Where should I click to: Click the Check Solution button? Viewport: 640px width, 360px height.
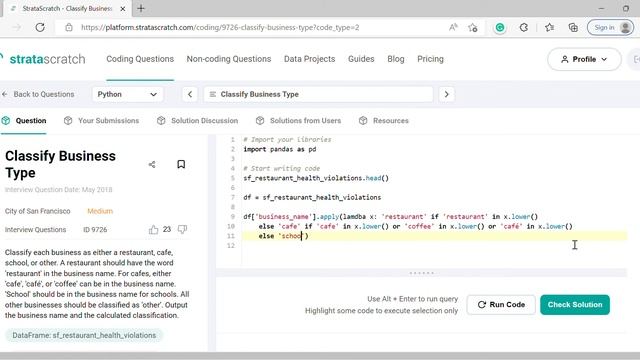(575, 305)
